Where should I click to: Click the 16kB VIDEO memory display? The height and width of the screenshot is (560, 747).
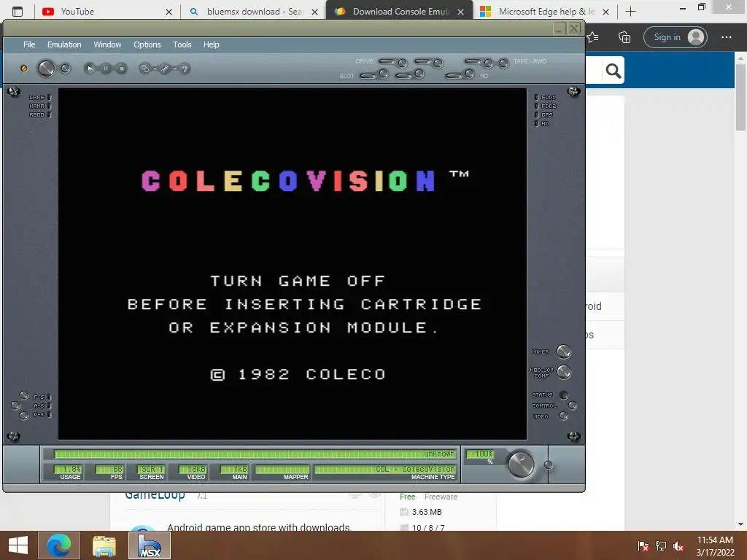tap(193, 469)
